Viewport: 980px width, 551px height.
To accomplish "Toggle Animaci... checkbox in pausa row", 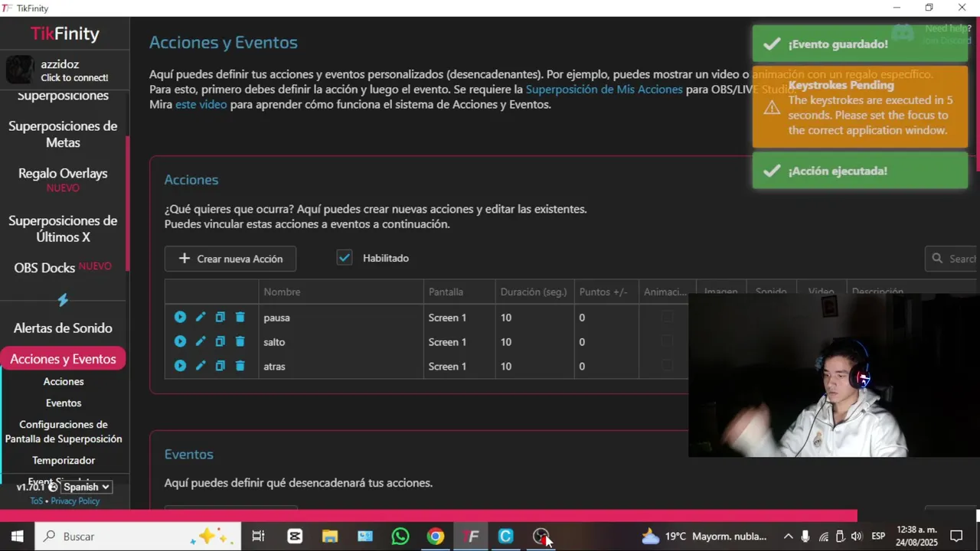I will click(668, 317).
